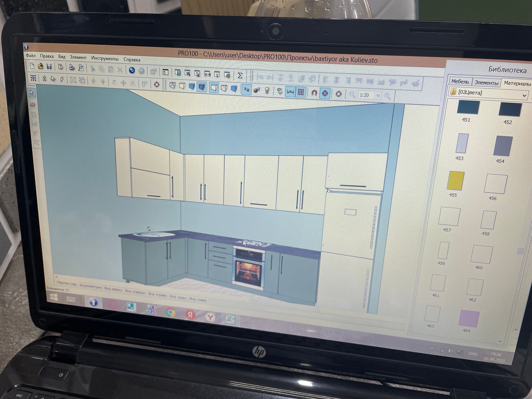Switch to Перспектива view tab
532x399 pixels.
[67, 284]
